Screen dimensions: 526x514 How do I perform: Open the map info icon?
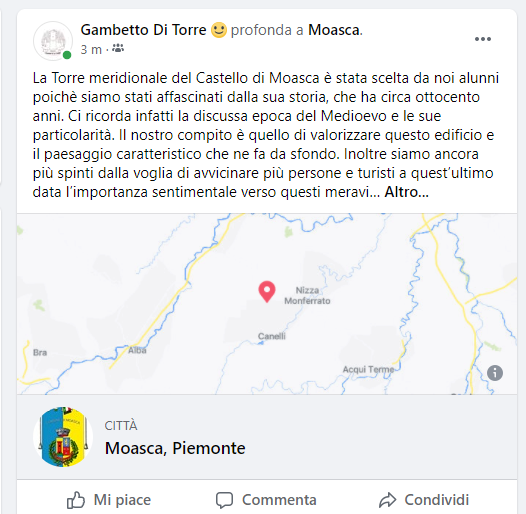pos(495,373)
